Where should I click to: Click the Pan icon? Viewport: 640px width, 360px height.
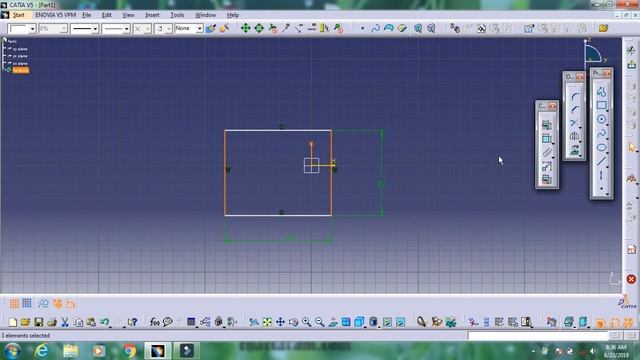280,322
